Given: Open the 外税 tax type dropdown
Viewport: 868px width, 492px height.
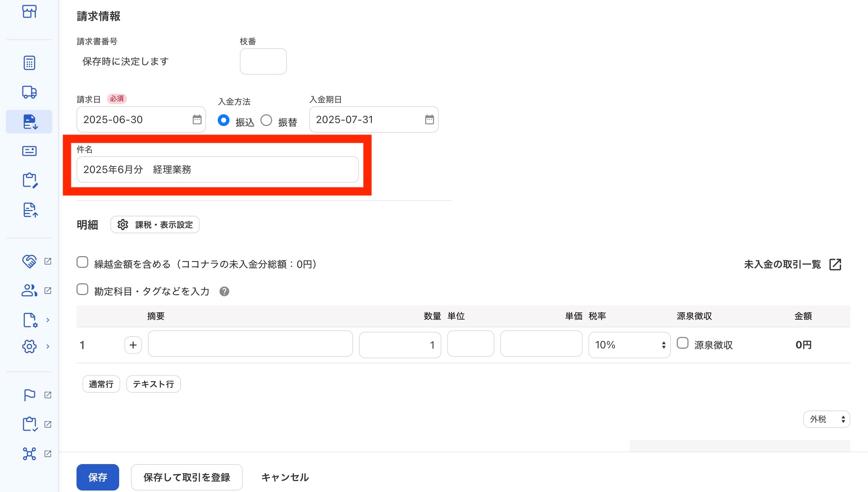Looking at the screenshot, I should coord(826,419).
